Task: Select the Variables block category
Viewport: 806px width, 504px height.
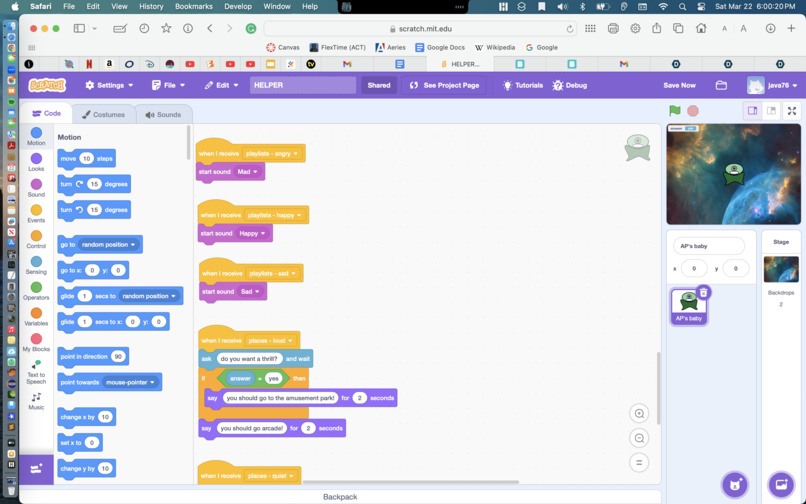Action: pos(36,316)
